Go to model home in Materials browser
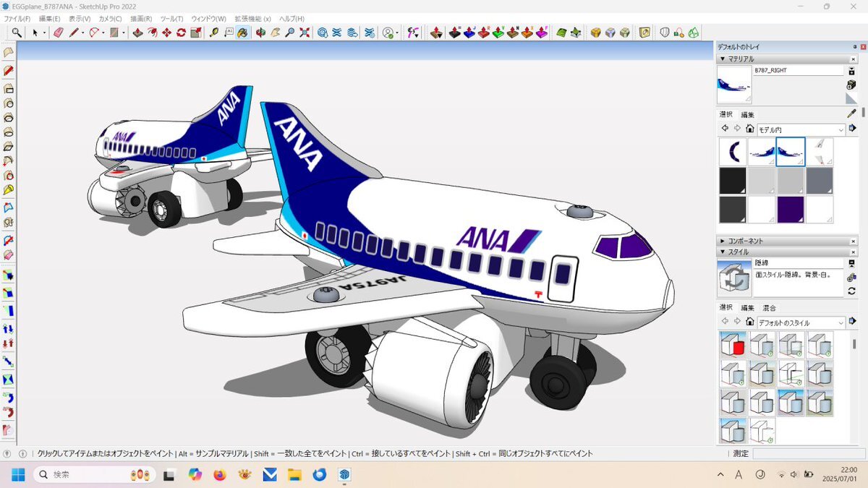Image resolution: width=868 pixels, height=488 pixels. 749,129
